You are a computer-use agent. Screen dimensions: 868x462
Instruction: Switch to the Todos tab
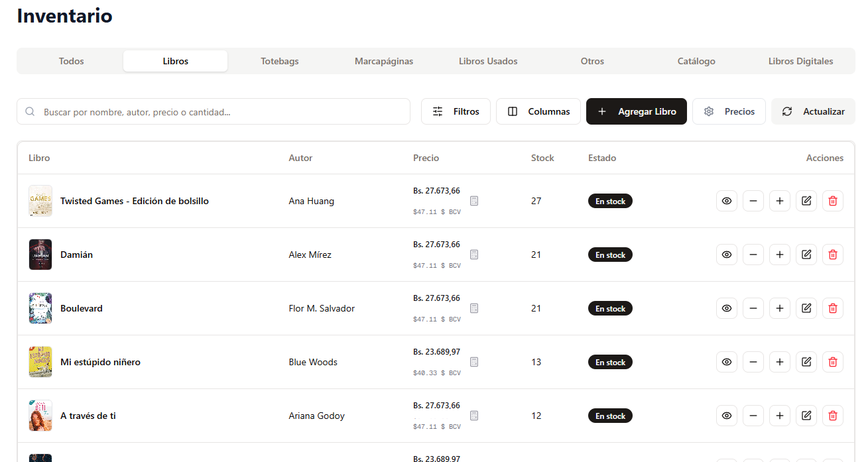(x=71, y=61)
